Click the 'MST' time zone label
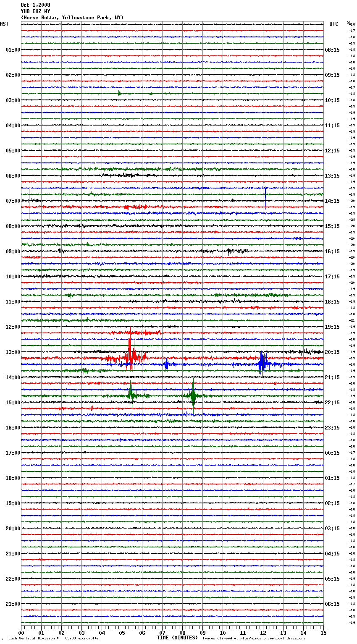The height and width of the screenshot is (644, 357). 4,24
